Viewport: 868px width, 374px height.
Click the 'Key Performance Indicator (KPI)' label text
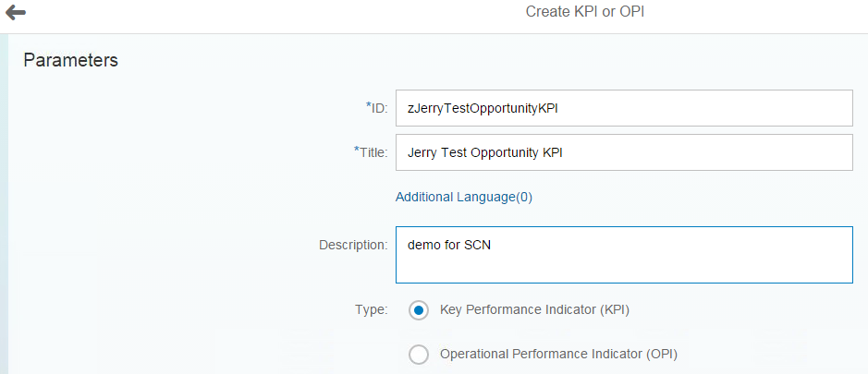534,310
